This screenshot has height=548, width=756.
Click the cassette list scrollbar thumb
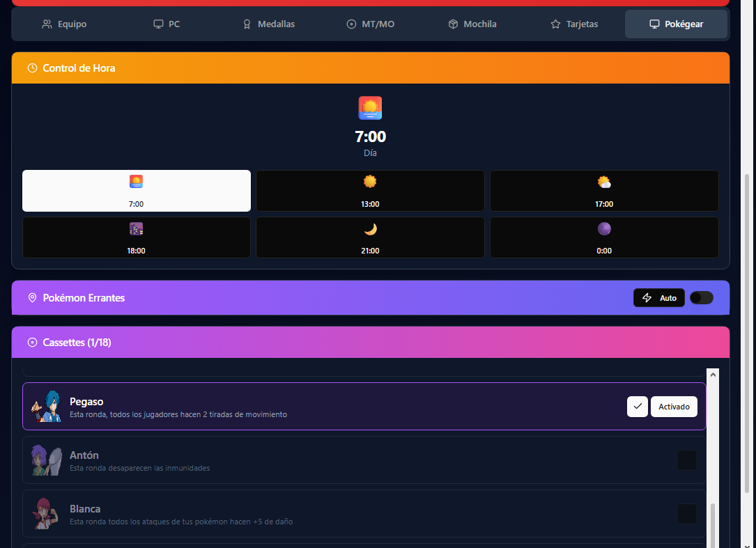712,525
